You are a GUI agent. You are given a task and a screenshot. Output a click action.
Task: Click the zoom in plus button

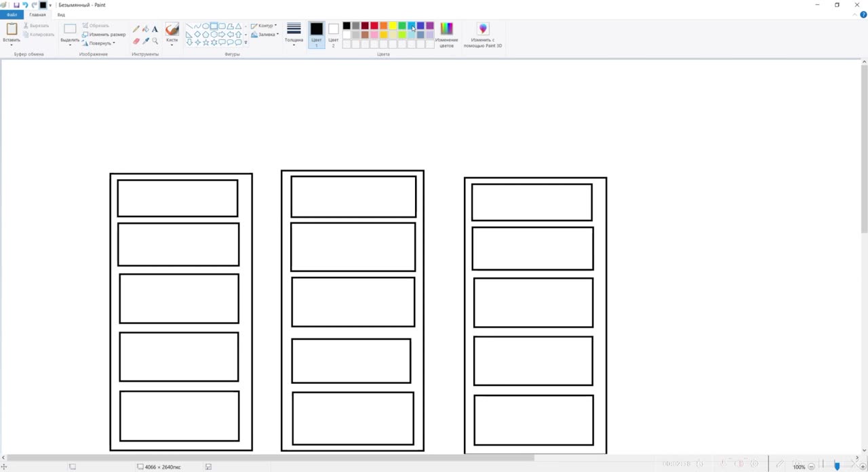(863, 467)
